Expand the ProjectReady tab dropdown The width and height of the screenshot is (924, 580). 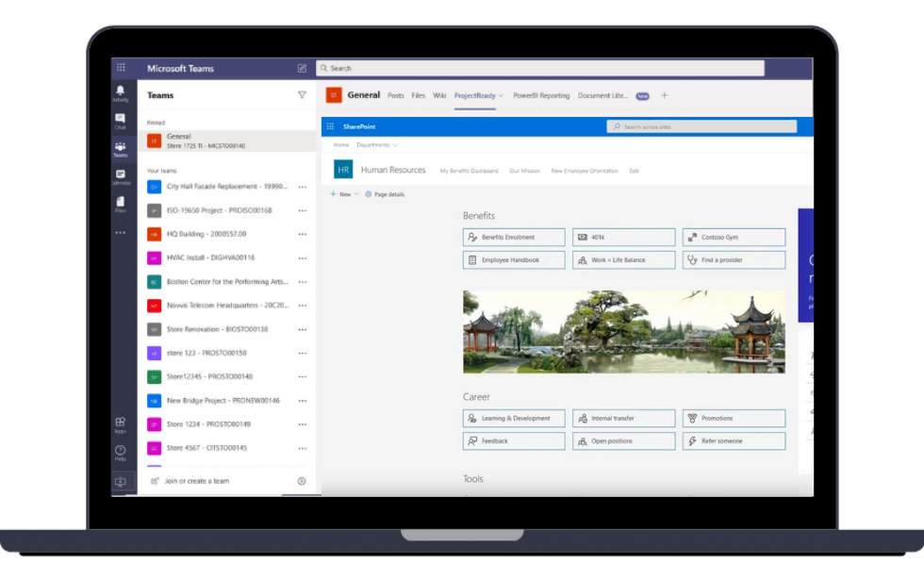point(501,95)
